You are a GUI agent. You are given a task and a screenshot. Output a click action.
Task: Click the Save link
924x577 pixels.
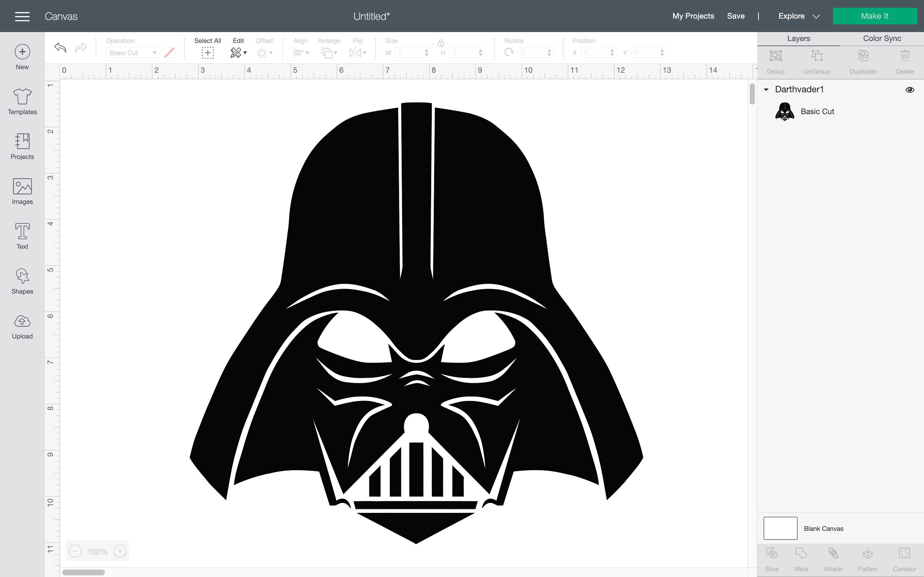(x=735, y=16)
